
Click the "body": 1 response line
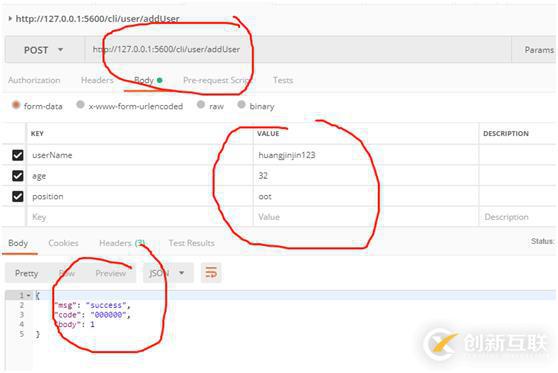click(74, 324)
